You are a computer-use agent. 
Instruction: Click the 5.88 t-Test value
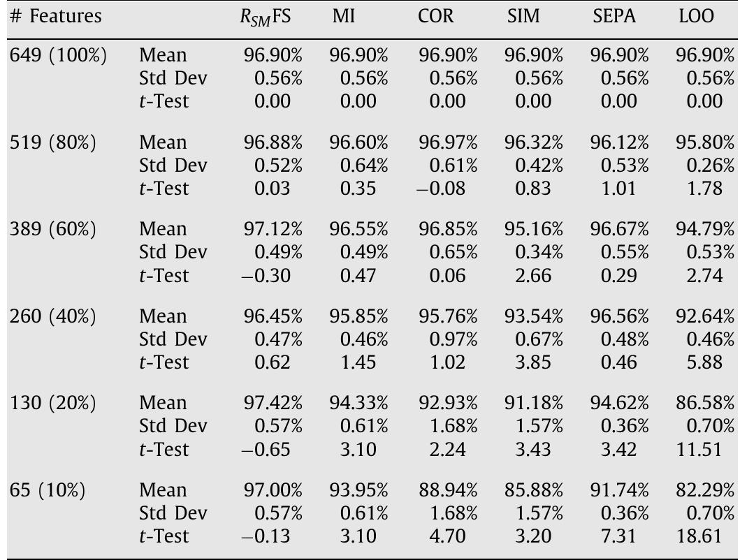(x=709, y=363)
